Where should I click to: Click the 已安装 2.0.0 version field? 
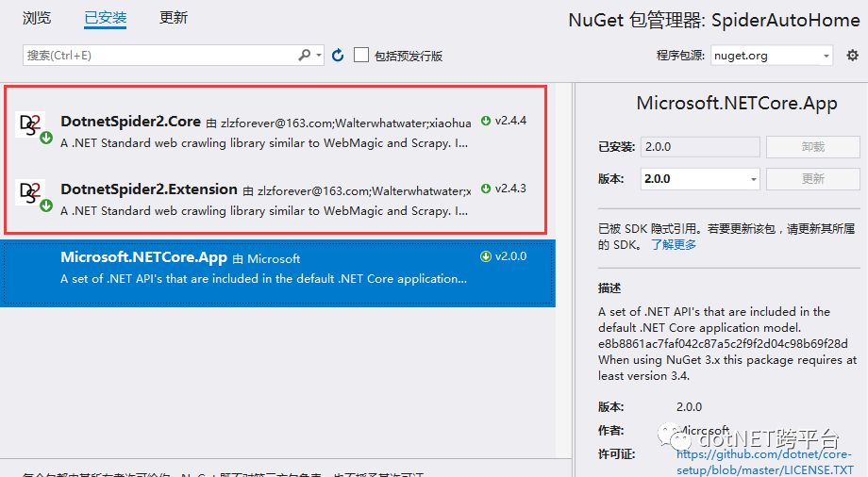pyautogui.click(x=700, y=147)
